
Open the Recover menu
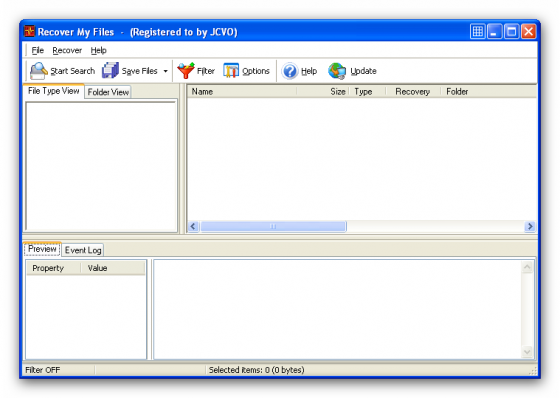[67, 50]
